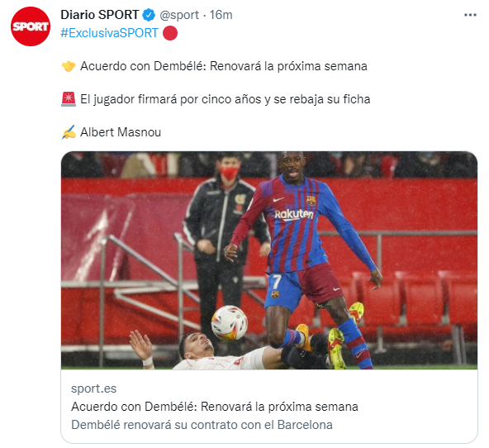Click the handshake emoji before Acuerdo

point(69,66)
